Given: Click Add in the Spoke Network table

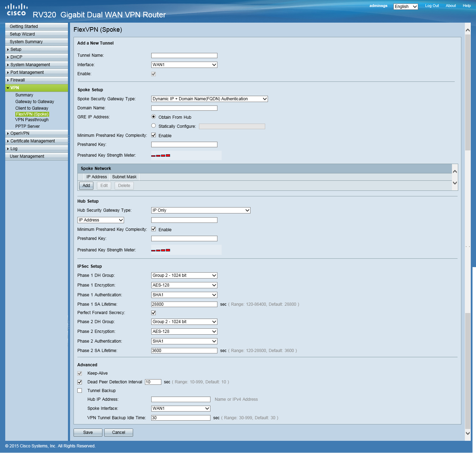Looking at the screenshot, I should 86,185.
